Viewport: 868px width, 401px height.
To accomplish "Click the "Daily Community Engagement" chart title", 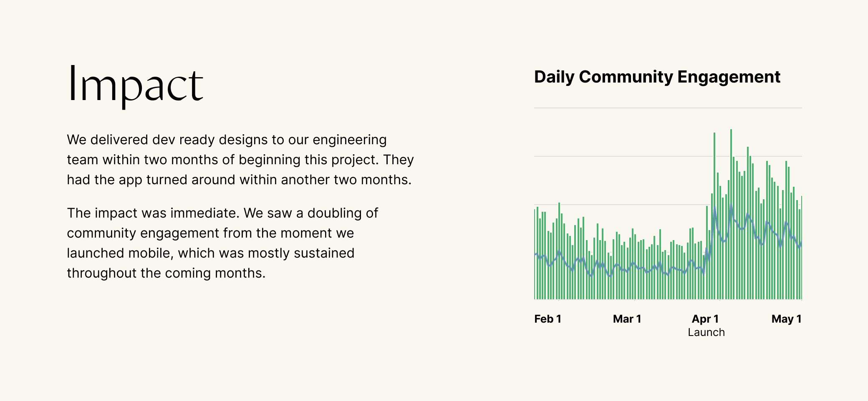I will (x=657, y=77).
